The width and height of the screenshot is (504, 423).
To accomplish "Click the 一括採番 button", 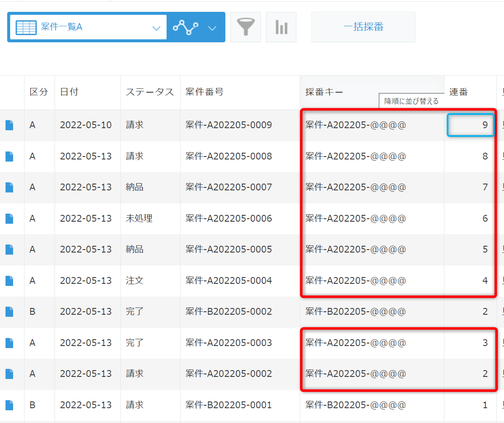I will point(363,27).
